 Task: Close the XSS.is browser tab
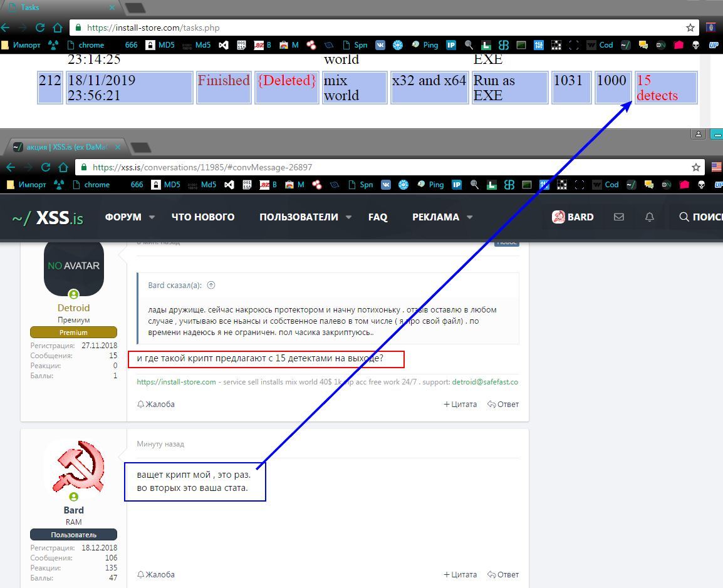click(x=118, y=147)
